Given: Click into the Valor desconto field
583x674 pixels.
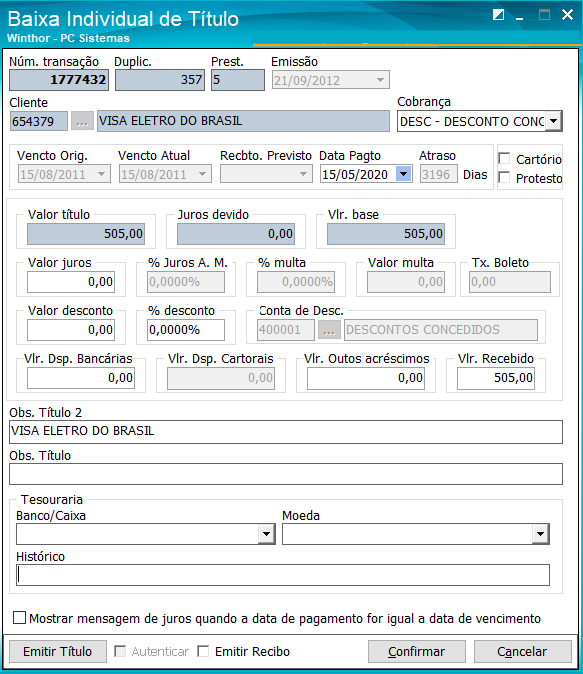Looking at the screenshot, I should click(x=71, y=330).
